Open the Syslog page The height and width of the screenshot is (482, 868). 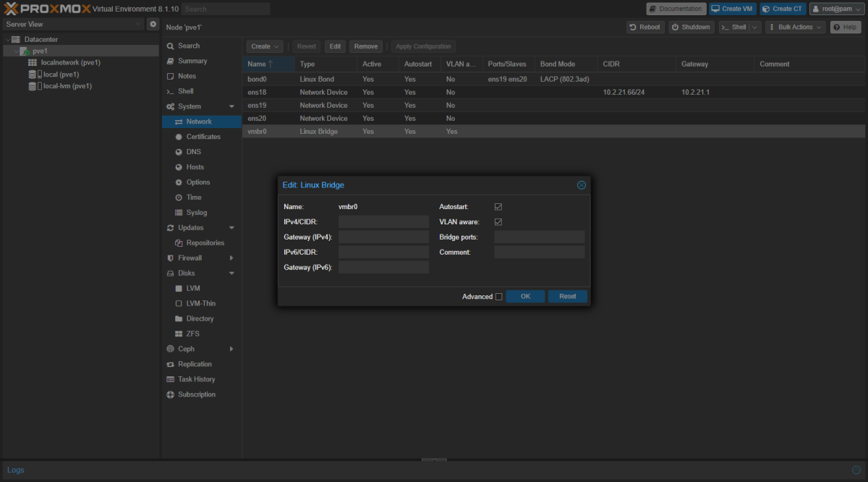[x=197, y=213]
